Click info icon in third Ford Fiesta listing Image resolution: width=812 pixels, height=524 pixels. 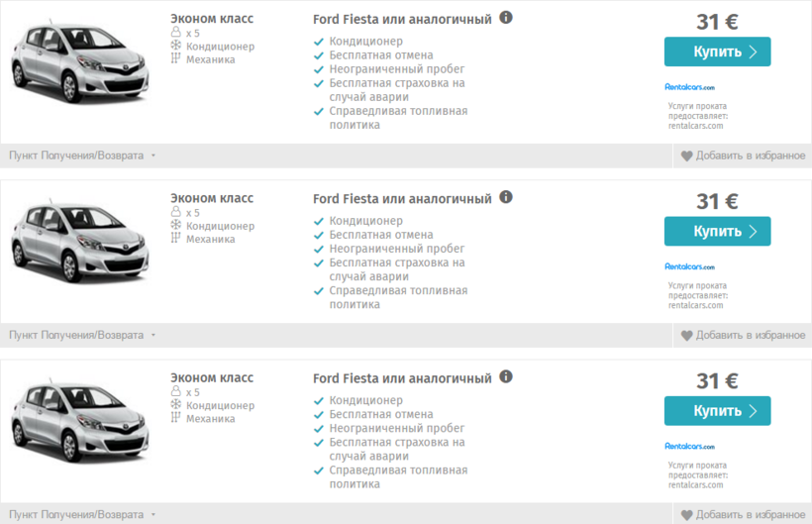(506, 376)
